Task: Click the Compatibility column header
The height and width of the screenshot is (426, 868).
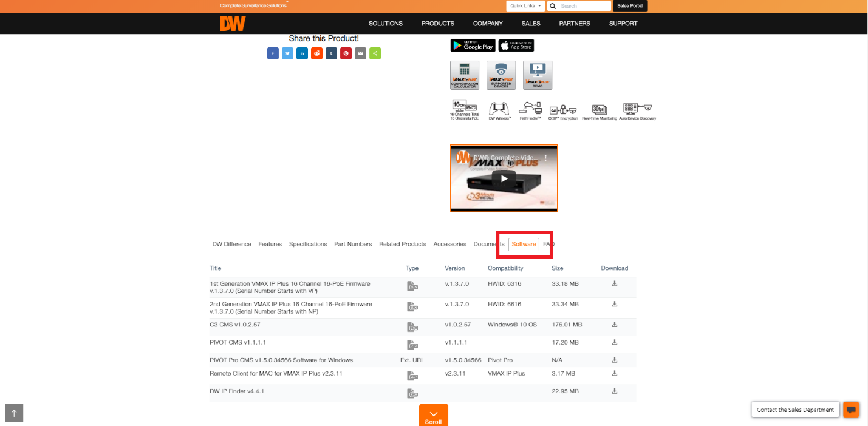Action: pos(505,268)
